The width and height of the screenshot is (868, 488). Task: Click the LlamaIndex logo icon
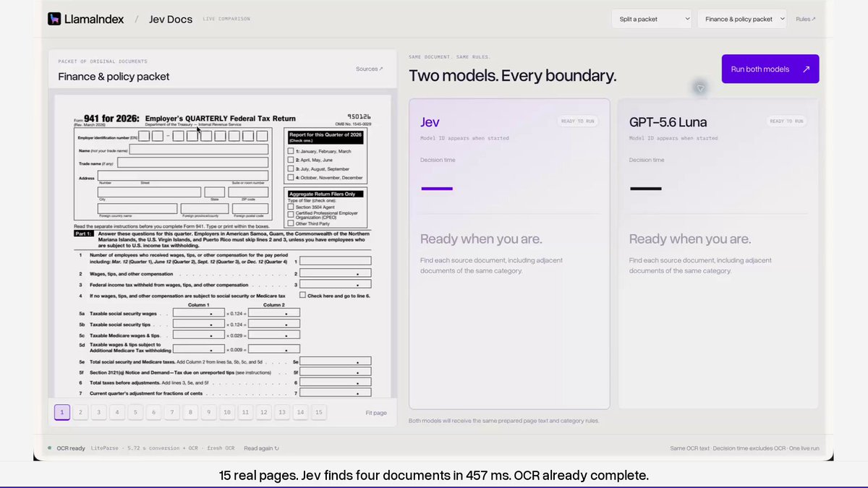[x=54, y=19]
